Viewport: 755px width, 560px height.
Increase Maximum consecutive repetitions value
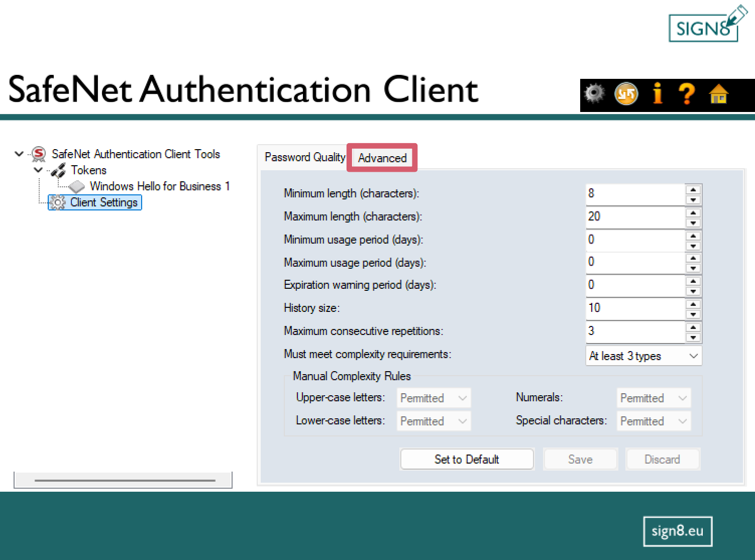pos(693,327)
